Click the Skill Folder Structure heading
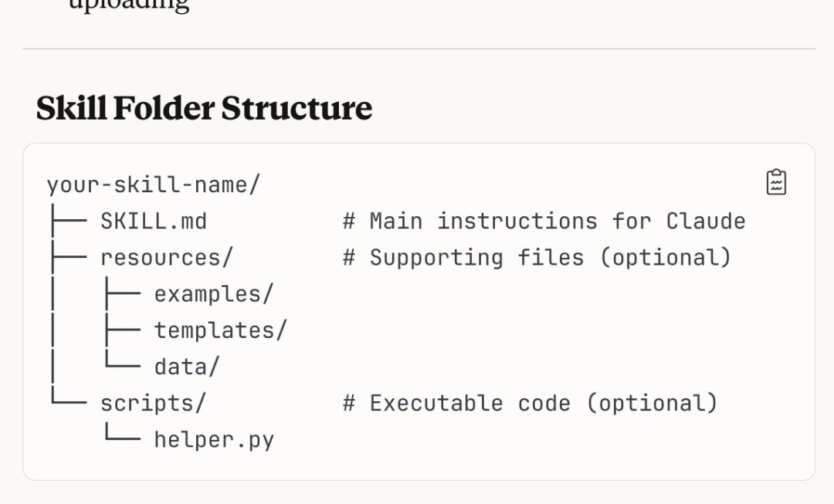Viewport: 834px width, 504px height. pyautogui.click(x=204, y=108)
